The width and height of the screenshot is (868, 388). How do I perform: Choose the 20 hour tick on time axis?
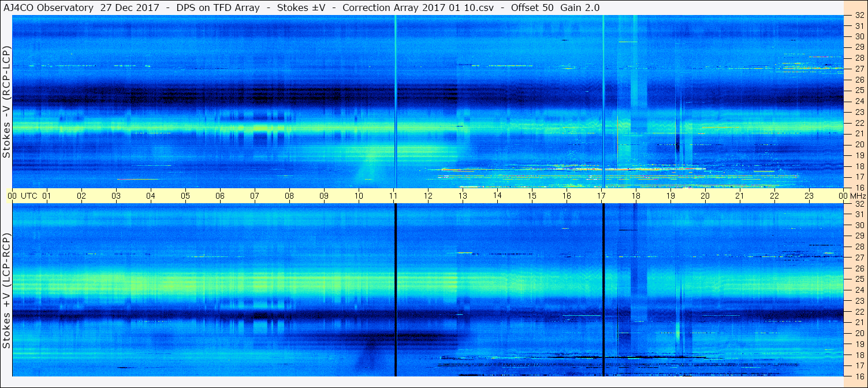705,196
